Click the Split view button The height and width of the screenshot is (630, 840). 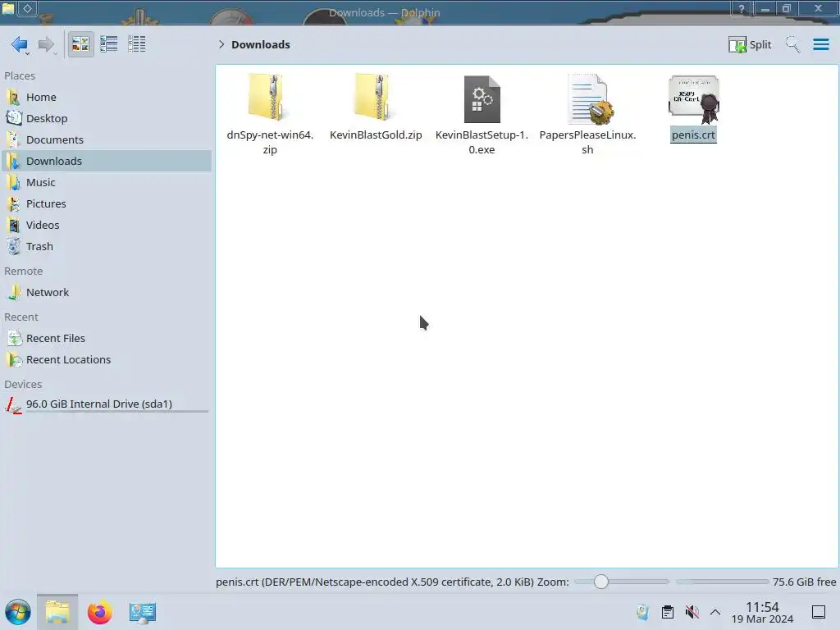750,44
